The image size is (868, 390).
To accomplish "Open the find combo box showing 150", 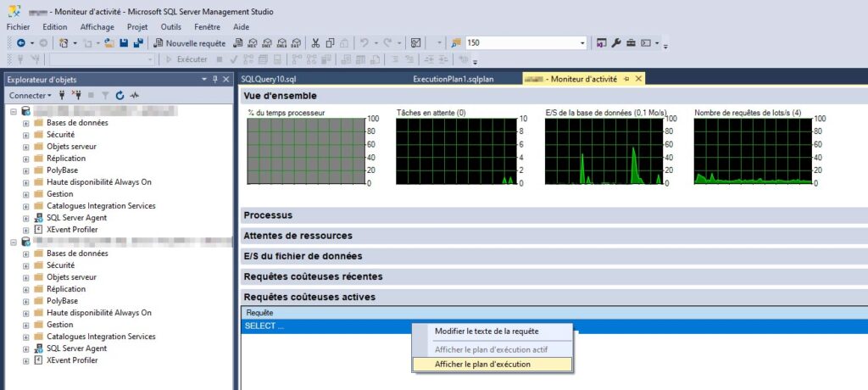I will [x=582, y=43].
